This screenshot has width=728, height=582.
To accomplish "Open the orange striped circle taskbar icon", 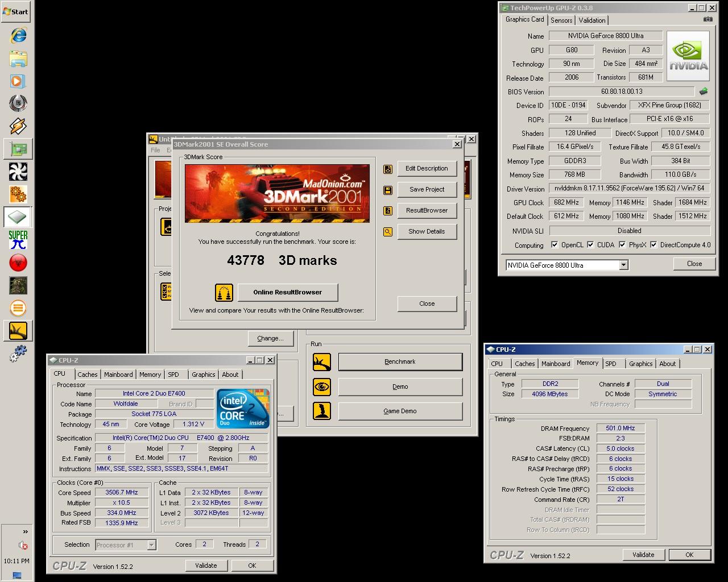I will coord(18,308).
